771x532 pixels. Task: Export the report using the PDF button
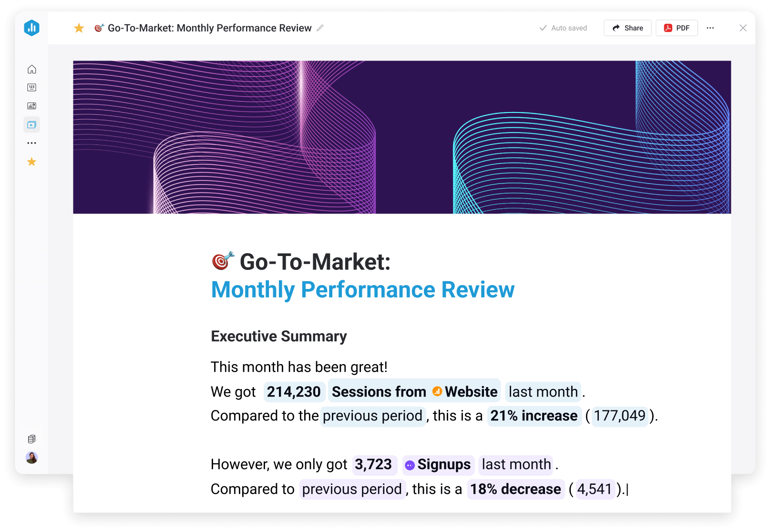tap(677, 28)
